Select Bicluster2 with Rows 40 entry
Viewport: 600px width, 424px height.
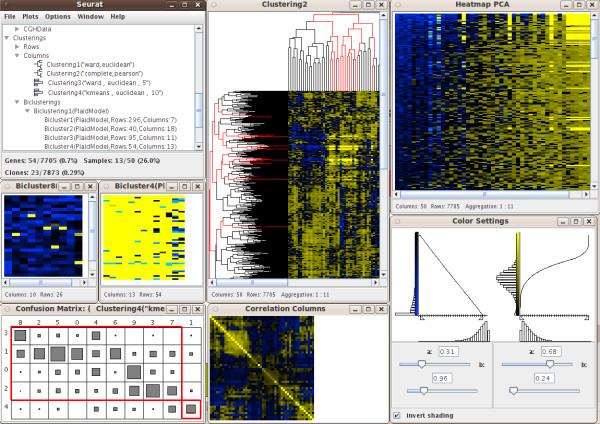click(111, 129)
